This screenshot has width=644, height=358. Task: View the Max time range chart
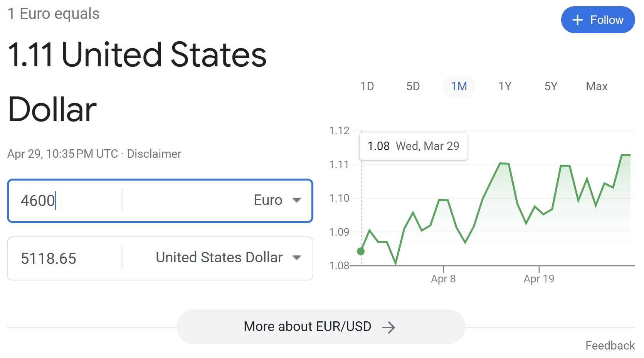(x=596, y=86)
